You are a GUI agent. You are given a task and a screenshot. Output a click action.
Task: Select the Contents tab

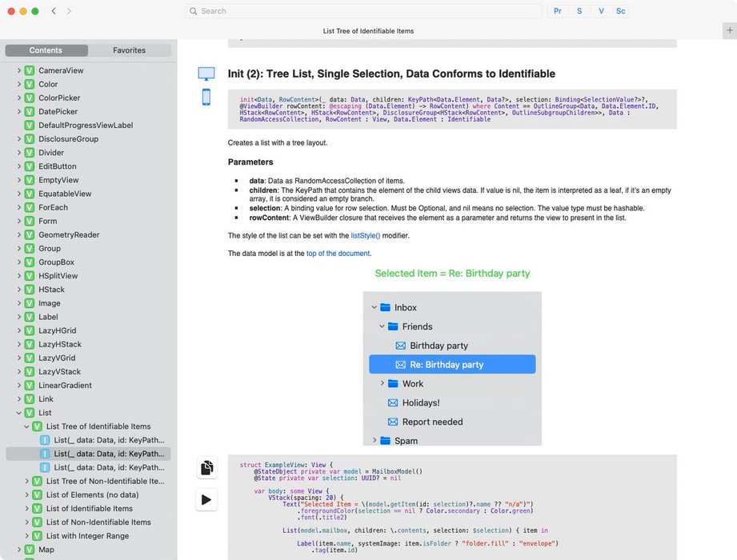click(x=46, y=50)
